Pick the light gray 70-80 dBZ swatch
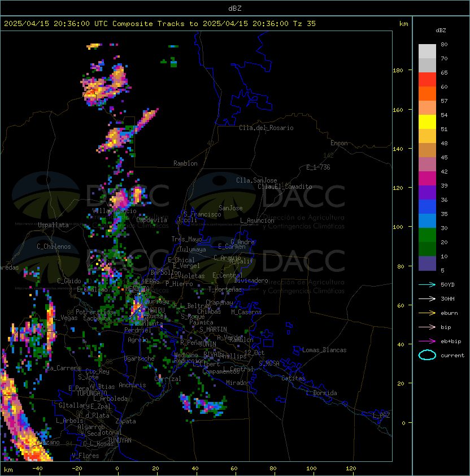470x476 pixels. point(427,51)
